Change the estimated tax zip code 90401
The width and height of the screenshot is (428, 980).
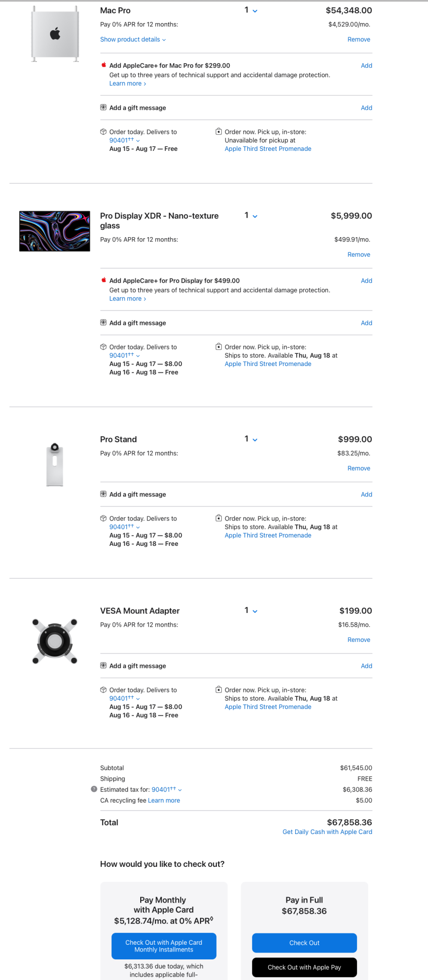(166, 789)
